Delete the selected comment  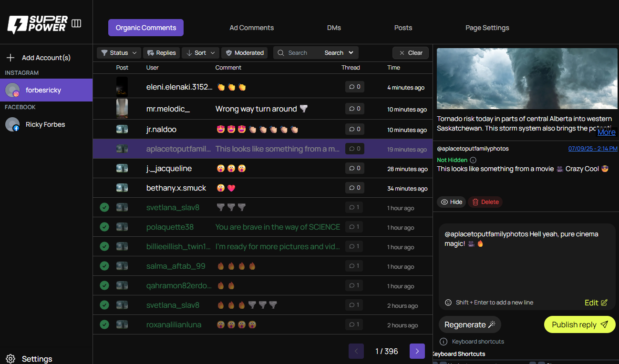485,202
